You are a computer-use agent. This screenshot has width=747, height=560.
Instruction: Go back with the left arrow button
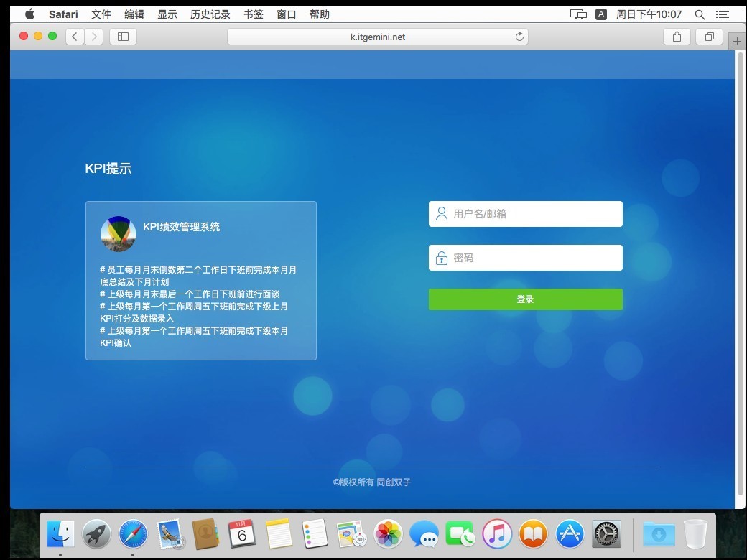tap(75, 37)
